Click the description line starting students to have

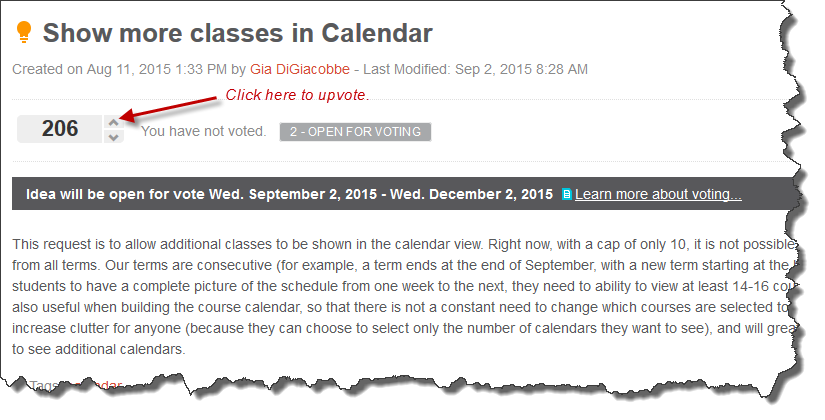pos(403,286)
